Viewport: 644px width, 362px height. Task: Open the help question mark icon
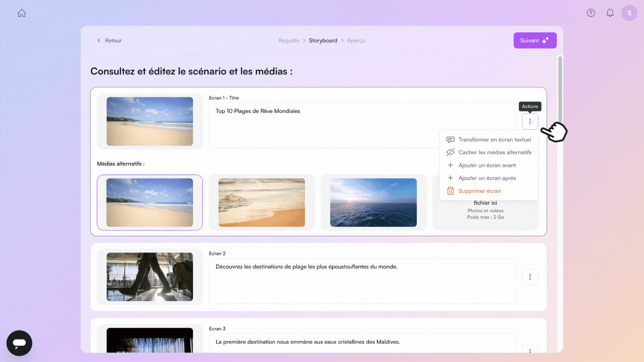tap(591, 13)
